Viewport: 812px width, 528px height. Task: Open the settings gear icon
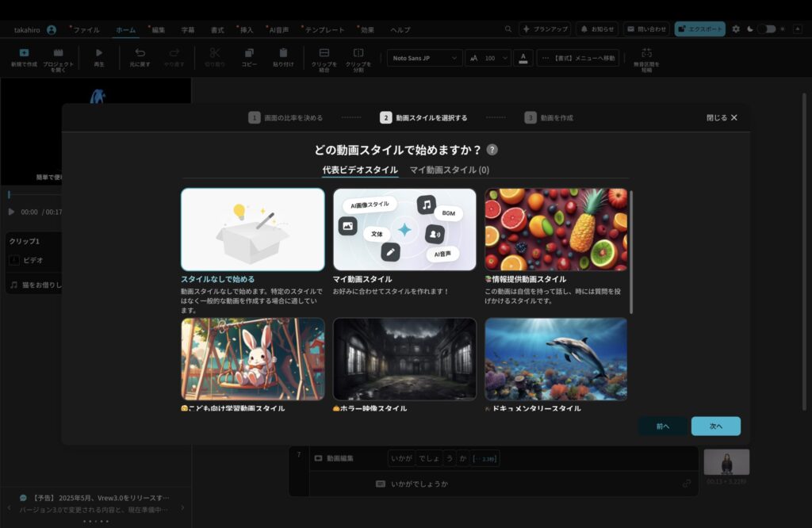click(x=736, y=29)
